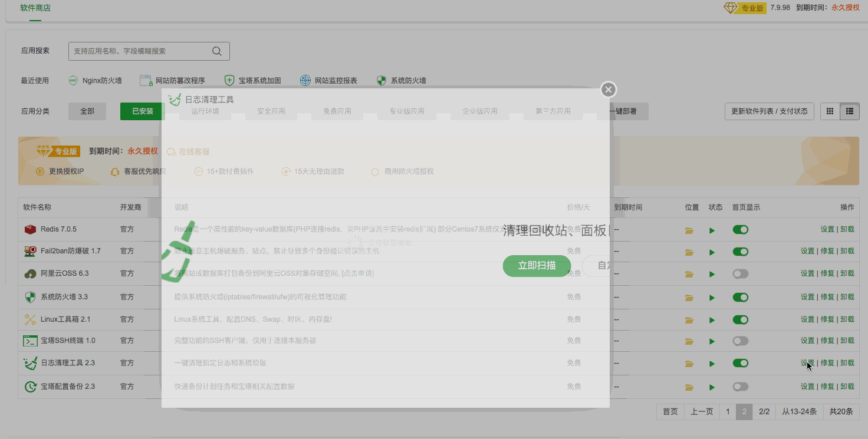
Task: Switch to grid view icon
Action: (x=830, y=111)
